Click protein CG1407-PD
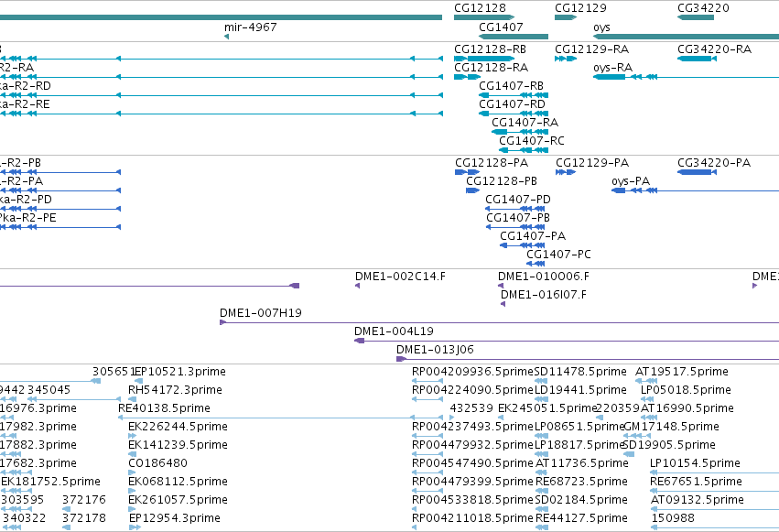This screenshot has width=779, height=532. point(518,200)
